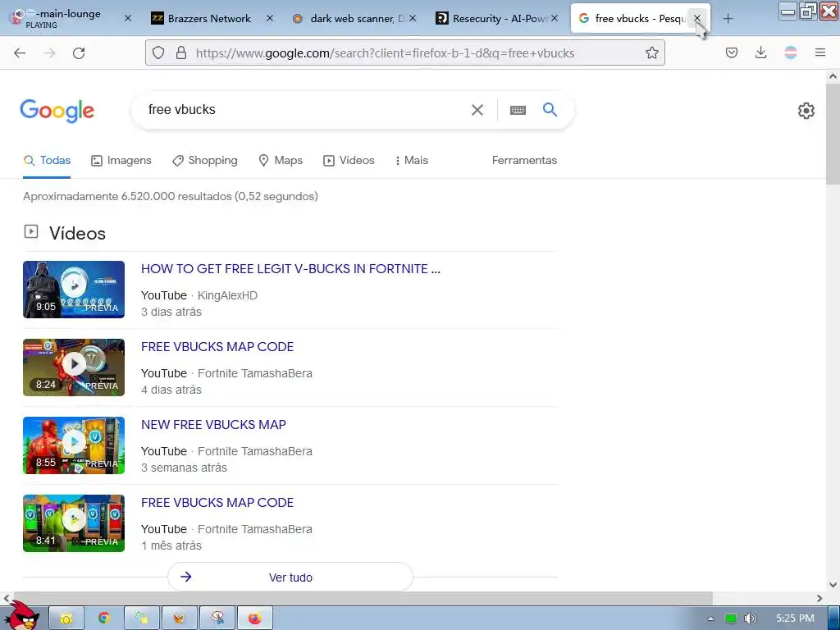
Task: Open the Firefox downloads panel
Action: coord(760,52)
